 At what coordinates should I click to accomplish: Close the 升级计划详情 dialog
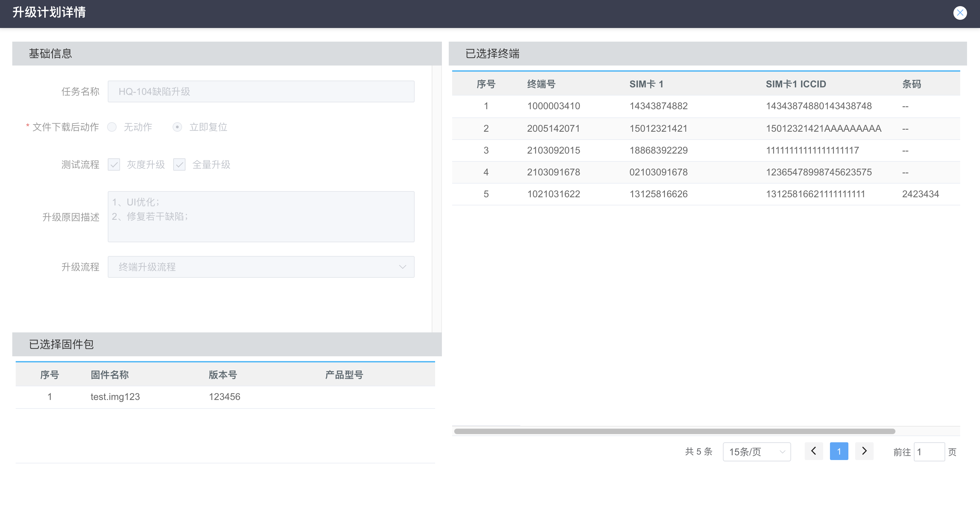click(x=960, y=13)
